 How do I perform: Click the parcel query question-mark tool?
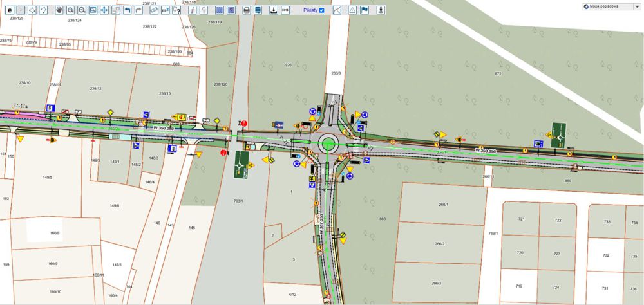(x=176, y=10)
